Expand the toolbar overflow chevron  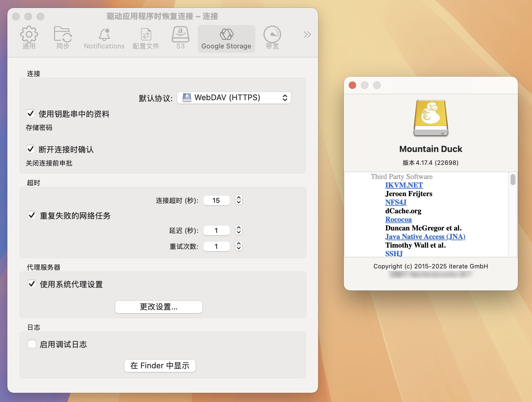click(x=306, y=35)
